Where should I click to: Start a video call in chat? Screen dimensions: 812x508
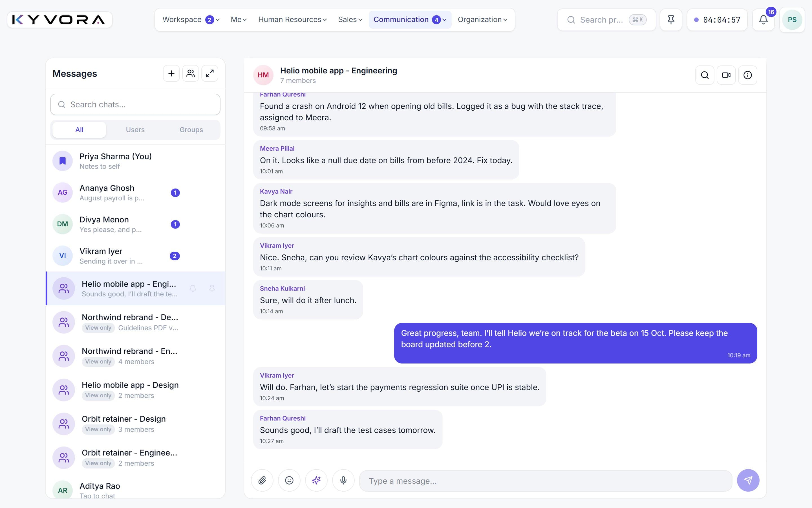726,75
